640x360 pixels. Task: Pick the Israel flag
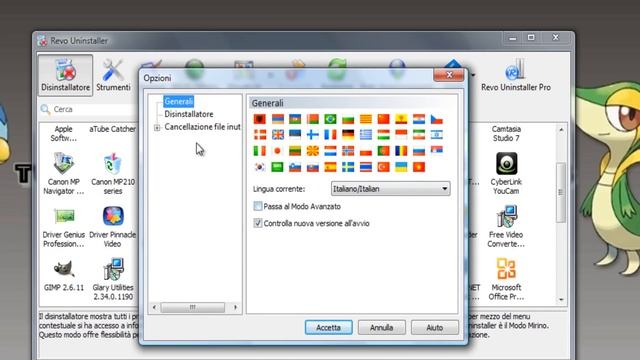pyautogui.click(x=436, y=135)
